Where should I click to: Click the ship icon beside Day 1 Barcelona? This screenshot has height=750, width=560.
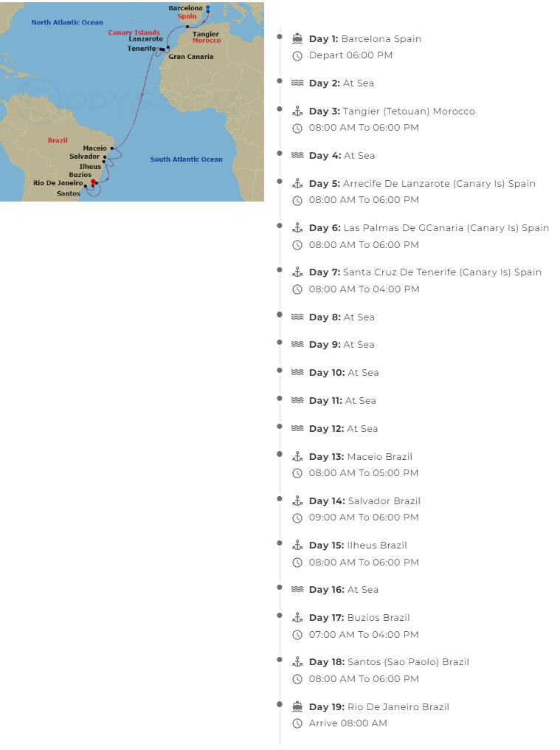(297, 39)
